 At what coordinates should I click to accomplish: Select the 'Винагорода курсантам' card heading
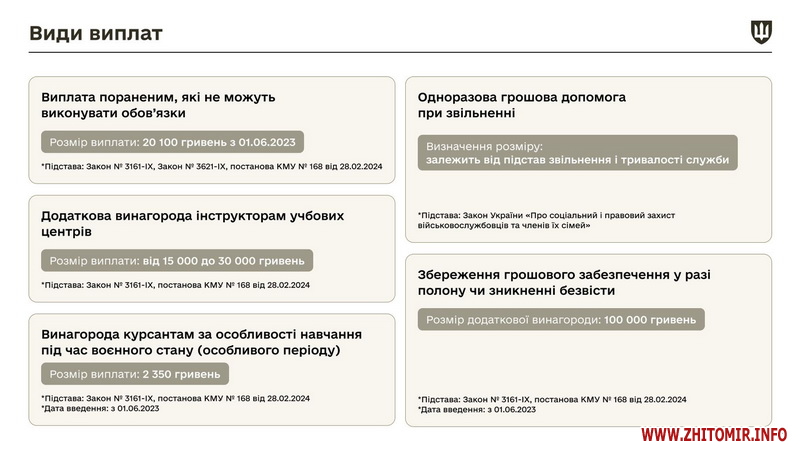[x=201, y=342]
